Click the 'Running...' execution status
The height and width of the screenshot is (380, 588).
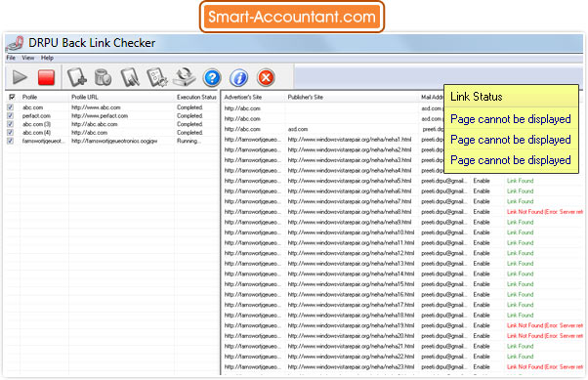tap(189, 141)
